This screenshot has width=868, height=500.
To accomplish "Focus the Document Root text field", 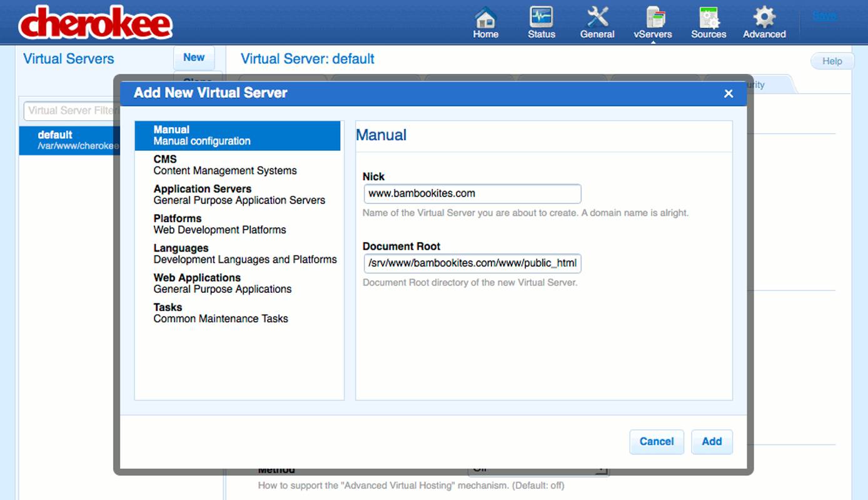I will click(x=472, y=263).
